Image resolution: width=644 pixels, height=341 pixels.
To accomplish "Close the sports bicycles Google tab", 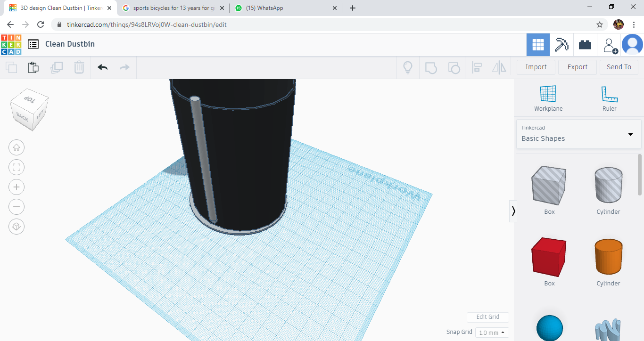I will (222, 8).
